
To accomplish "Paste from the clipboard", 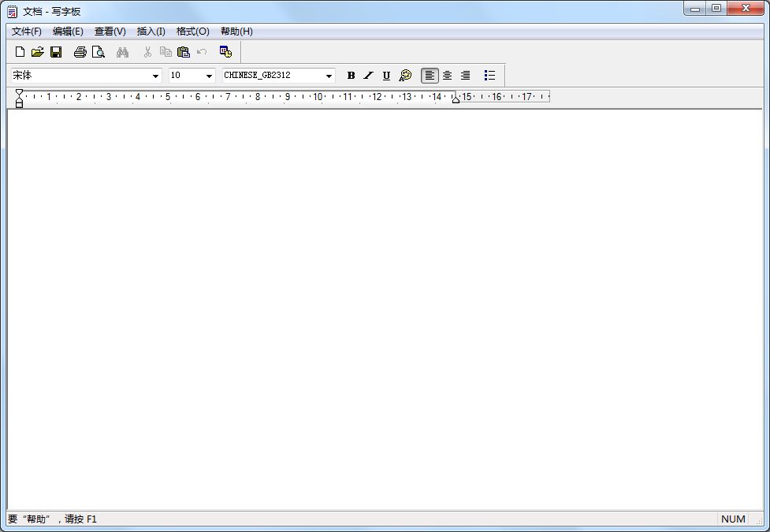I will [184, 51].
